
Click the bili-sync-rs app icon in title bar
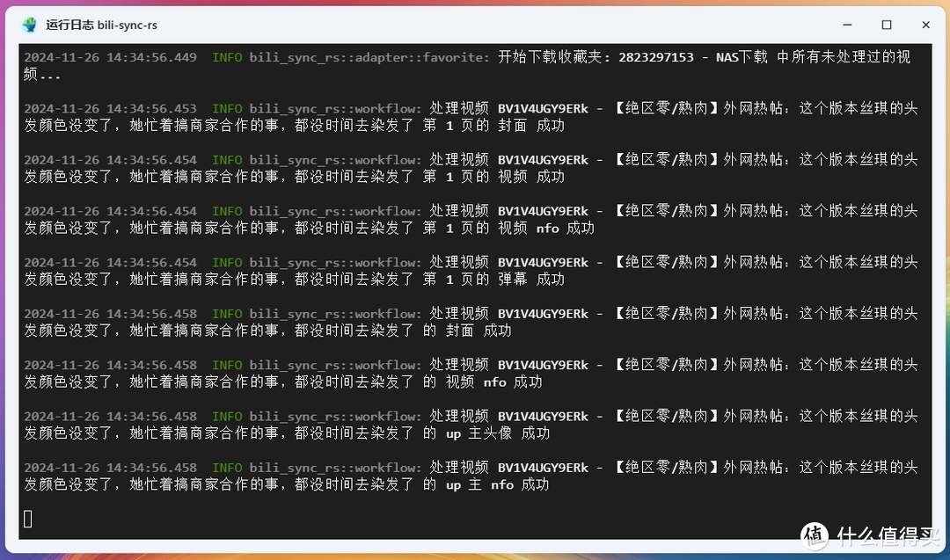31,25
